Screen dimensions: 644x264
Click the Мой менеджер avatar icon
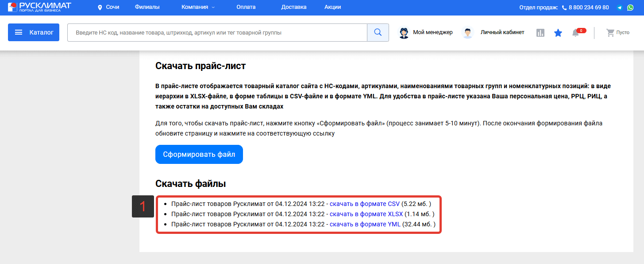point(404,32)
